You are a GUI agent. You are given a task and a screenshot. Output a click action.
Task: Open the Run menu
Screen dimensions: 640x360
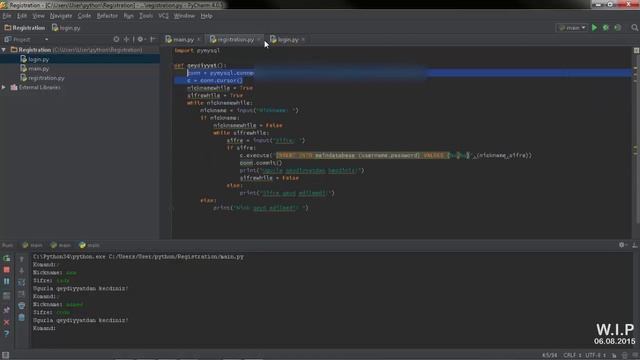(129, 16)
